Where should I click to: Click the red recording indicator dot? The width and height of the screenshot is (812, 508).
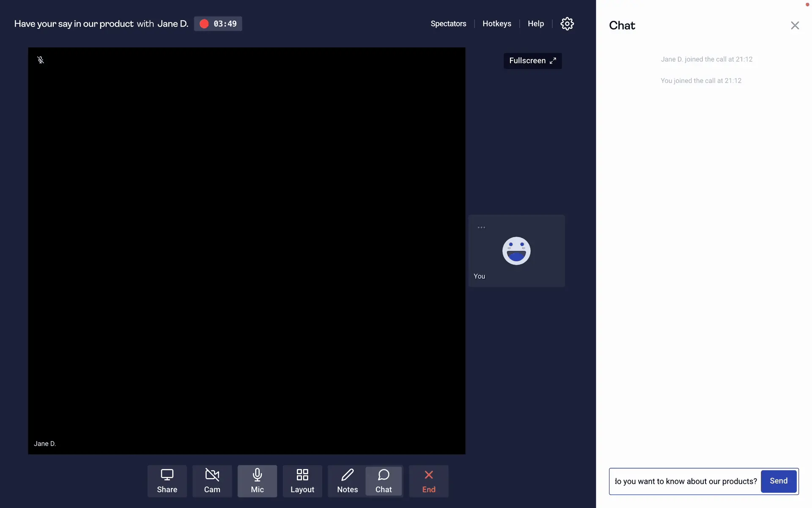pyautogui.click(x=204, y=24)
